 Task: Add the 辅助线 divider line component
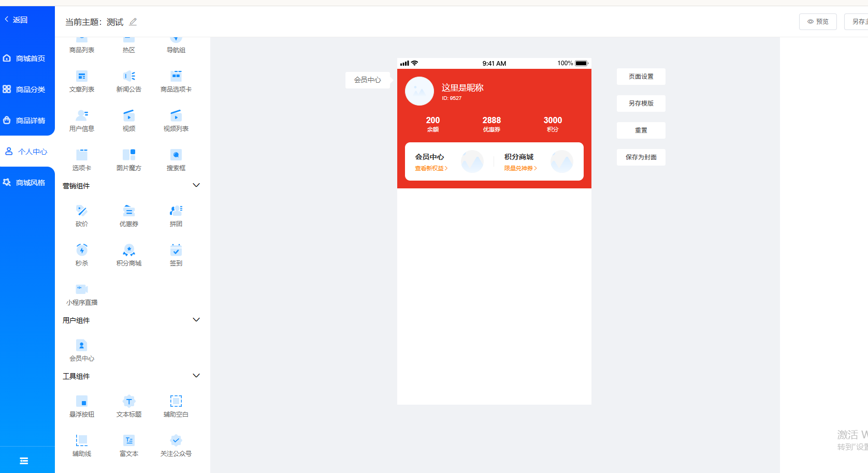point(82,446)
